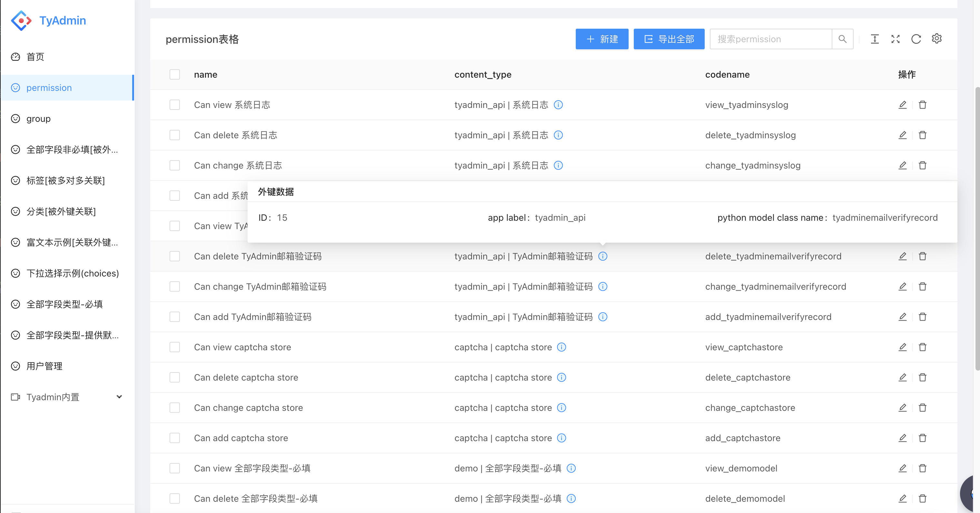Select the Can delete 系统日志 row checkbox
980x513 pixels.
175,135
